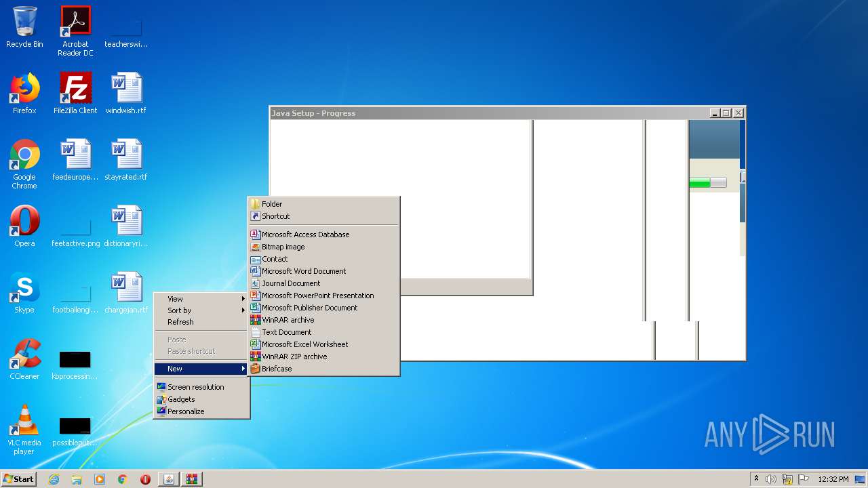Open Gadgets from the context menu
The image size is (868, 488).
201,399
